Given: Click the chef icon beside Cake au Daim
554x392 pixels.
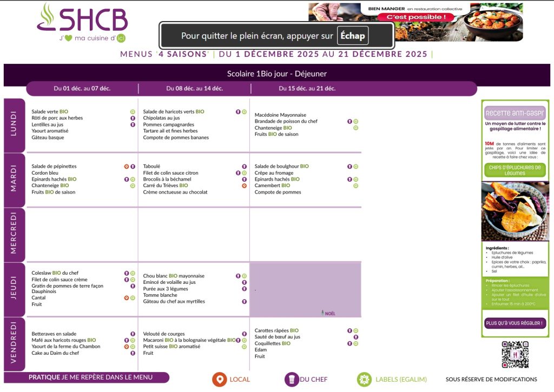Looking at the screenshot, I should pyautogui.click(x=133, y=353).
